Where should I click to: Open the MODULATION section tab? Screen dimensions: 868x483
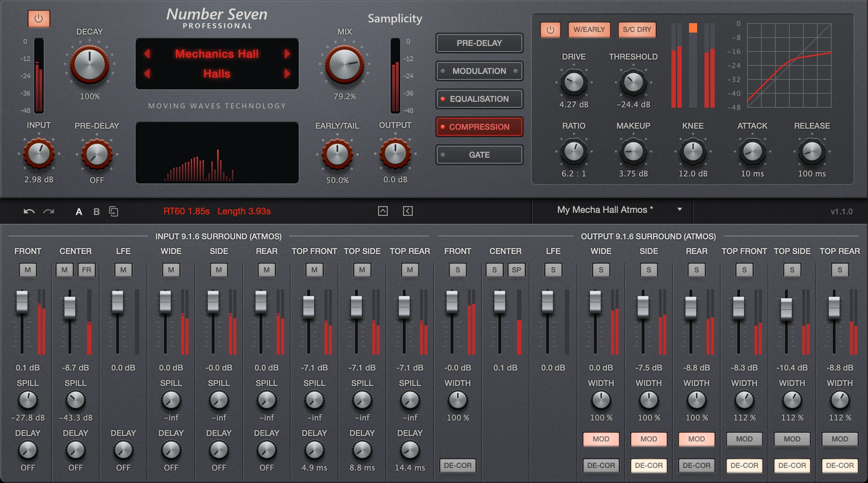tap(479, 71)
